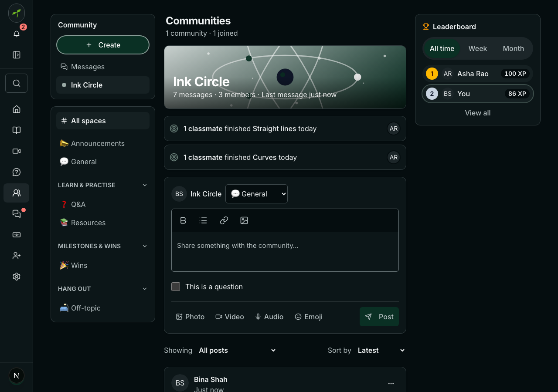Switch leaderboard to Month tab
The image size is (558, 392).
point(514,48)
